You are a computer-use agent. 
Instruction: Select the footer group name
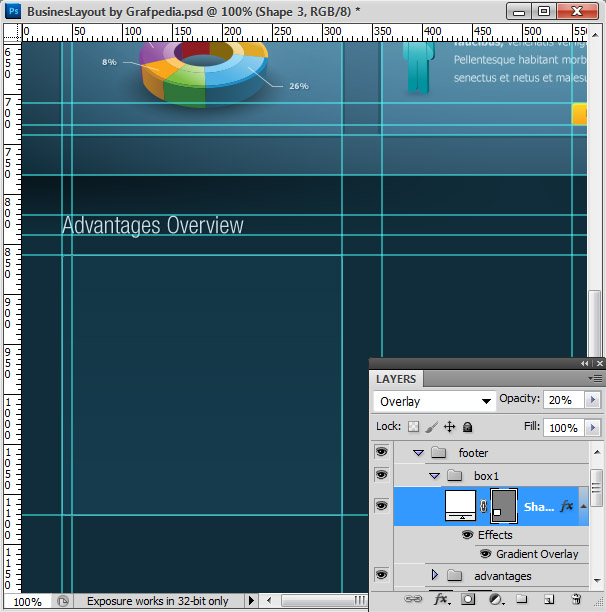473,453
